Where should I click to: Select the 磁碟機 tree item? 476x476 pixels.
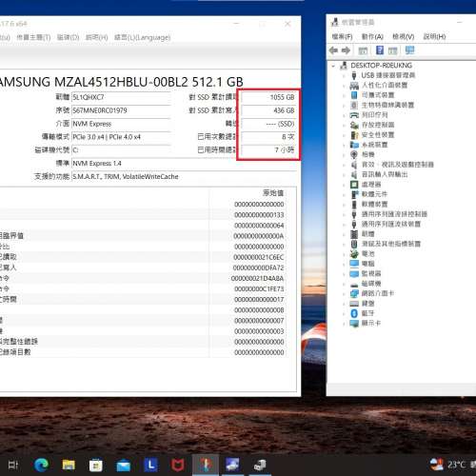tap(371, 284)
